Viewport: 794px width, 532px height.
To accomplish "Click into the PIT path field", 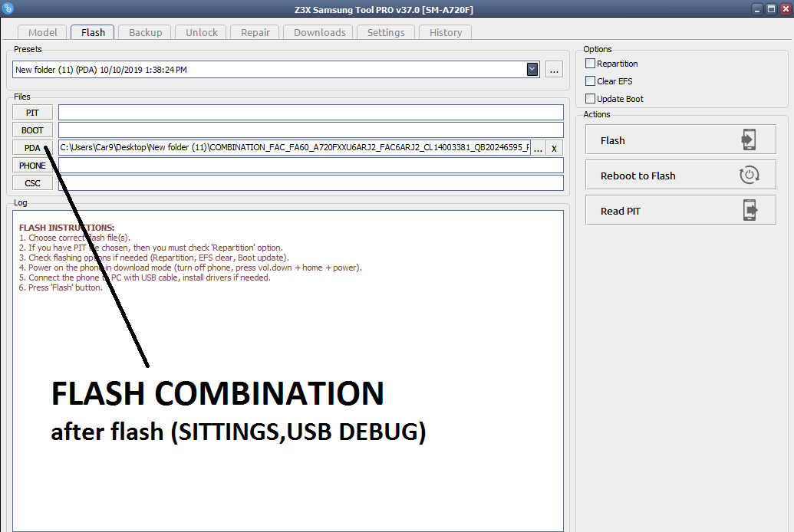I will tap(311, 113).
